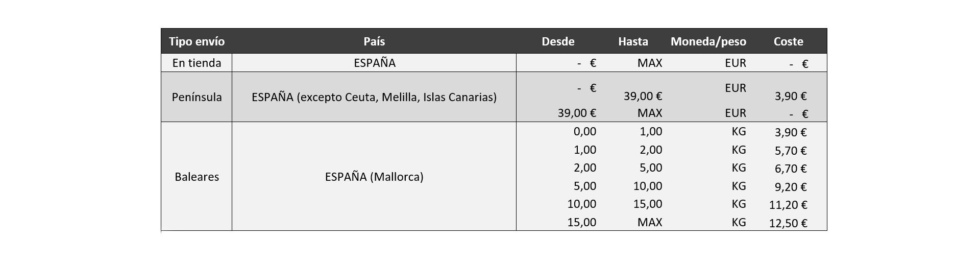Click the Desde column header
The width and height of the screenshot is (980, 262).
click(x=558, y=41)
